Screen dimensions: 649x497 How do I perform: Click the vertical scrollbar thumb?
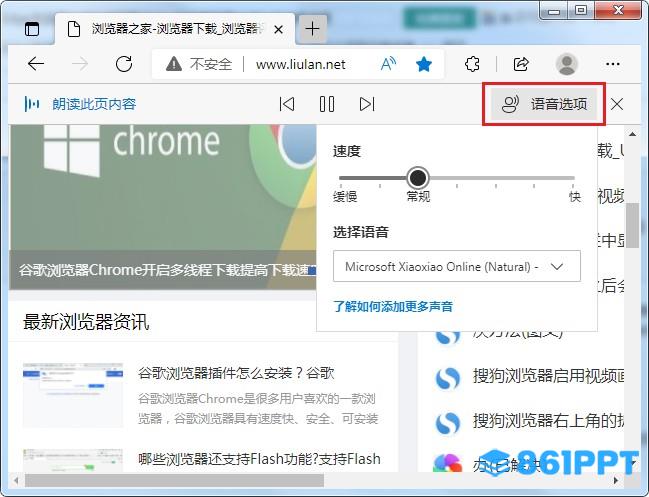click(x=632, y=226)
